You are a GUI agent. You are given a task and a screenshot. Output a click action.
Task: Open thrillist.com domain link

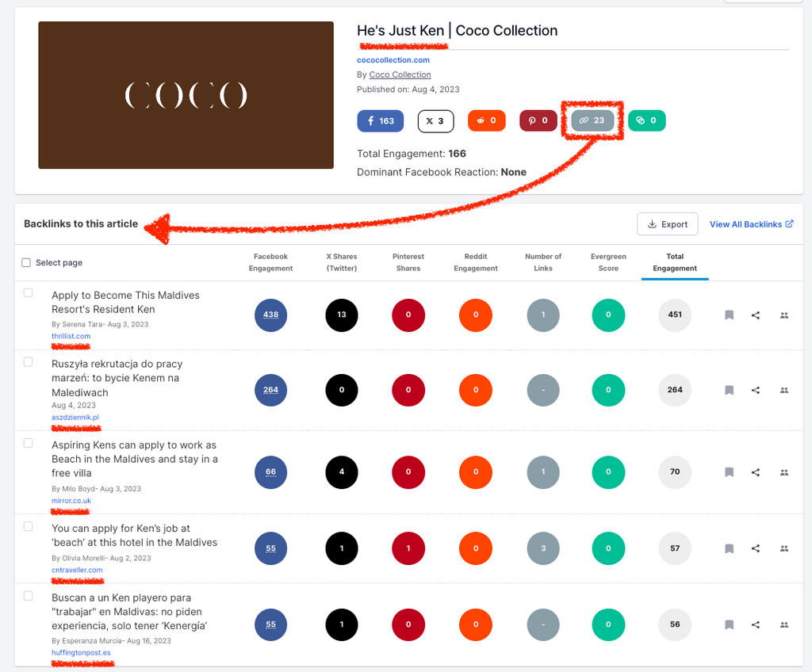71,336
